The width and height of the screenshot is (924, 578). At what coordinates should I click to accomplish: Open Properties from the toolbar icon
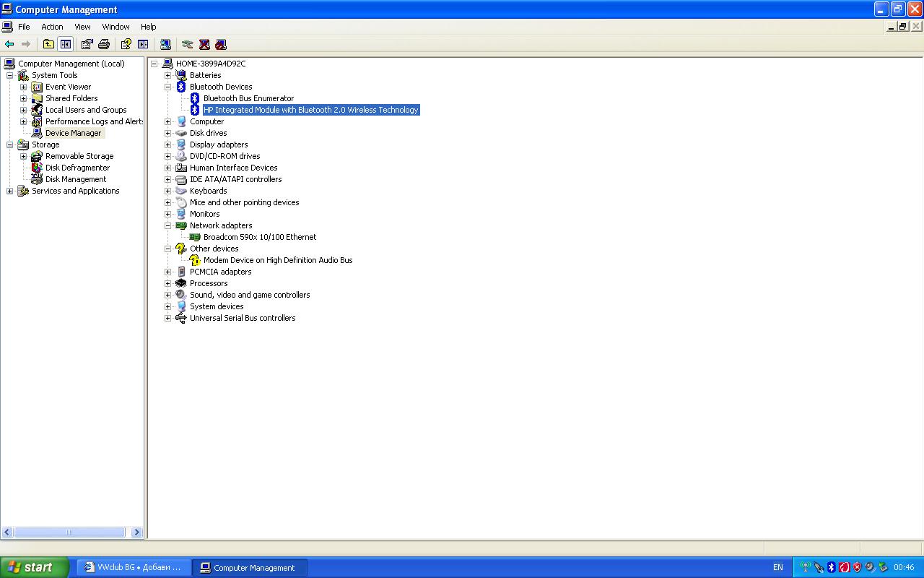click(x=87, y=44)
